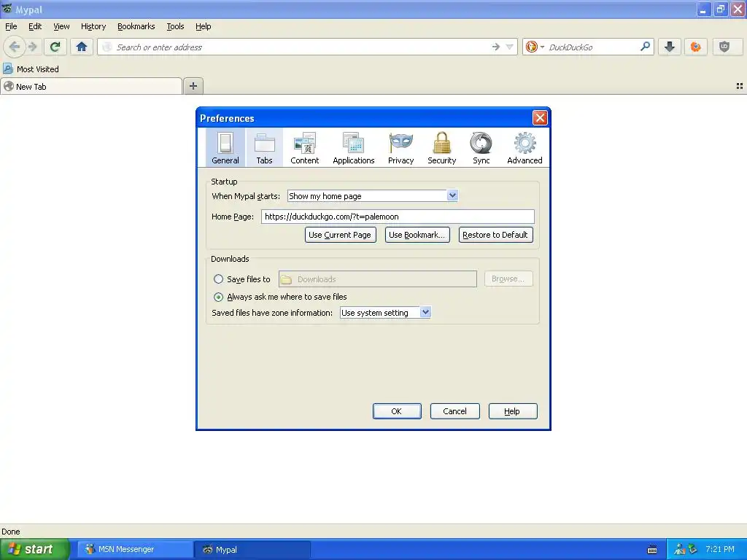
Task: Cancel the Preferences dialog
Action: (455, 411)
